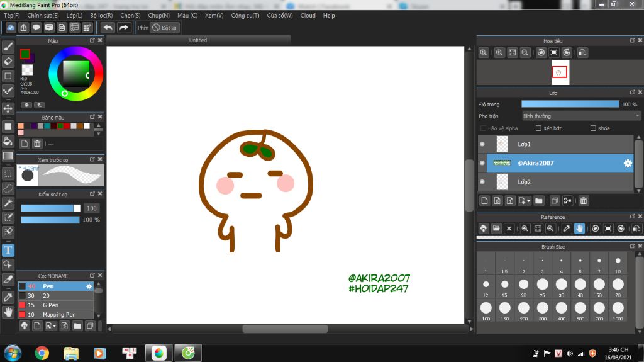This screenshot has width=644, height=362.
Task: Select the Text tool
Action: click(8, 250)
